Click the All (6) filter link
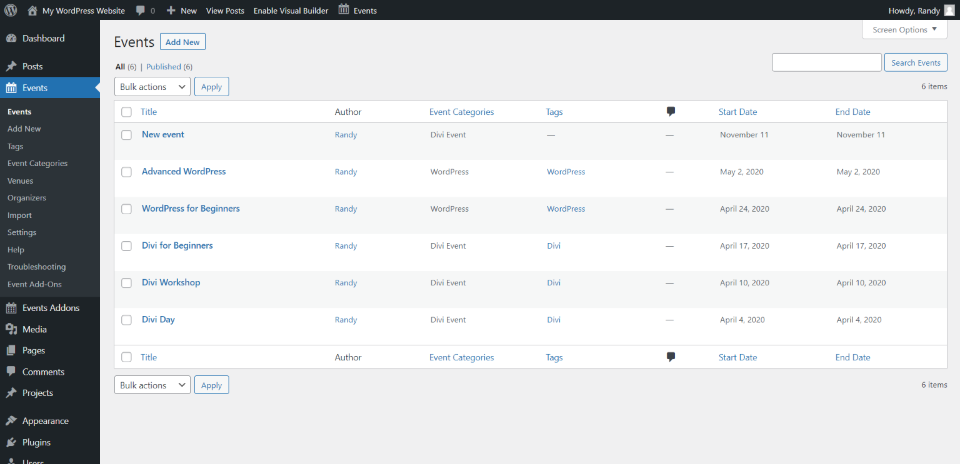 (126, 67)
